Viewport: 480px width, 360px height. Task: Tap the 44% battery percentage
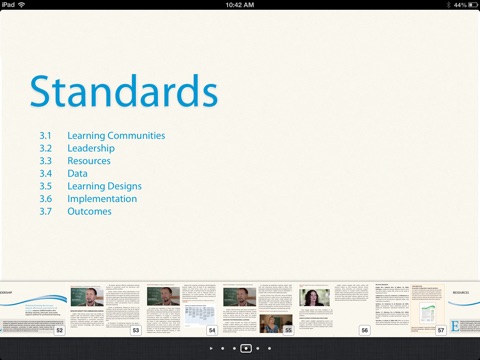click(460, 5)
